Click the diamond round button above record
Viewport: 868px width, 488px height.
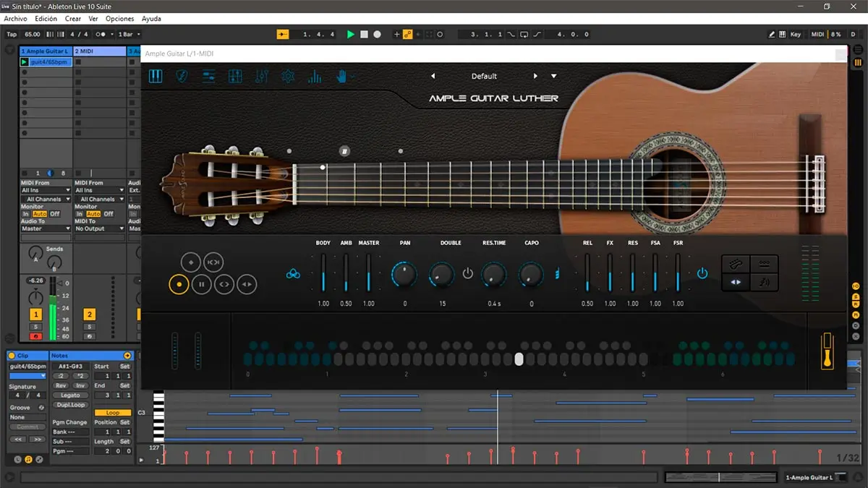pos(190,262)
